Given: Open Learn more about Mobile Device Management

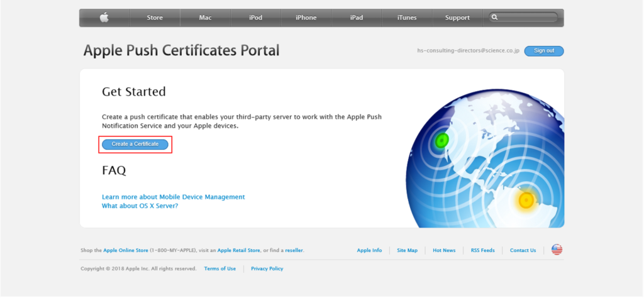Looking at the screenshot, I should coord(173,197).
